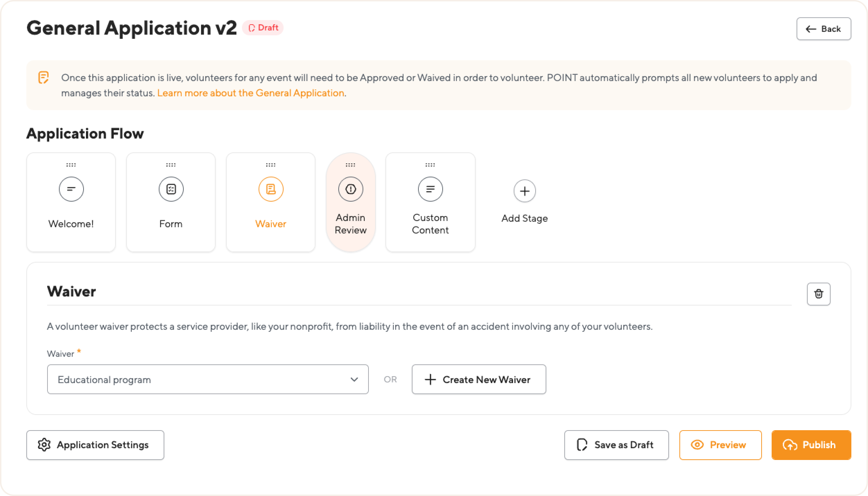Click Create New Waiver button
Image resolution: width=868 pixels, height=496 pixels.
(479, 379)
